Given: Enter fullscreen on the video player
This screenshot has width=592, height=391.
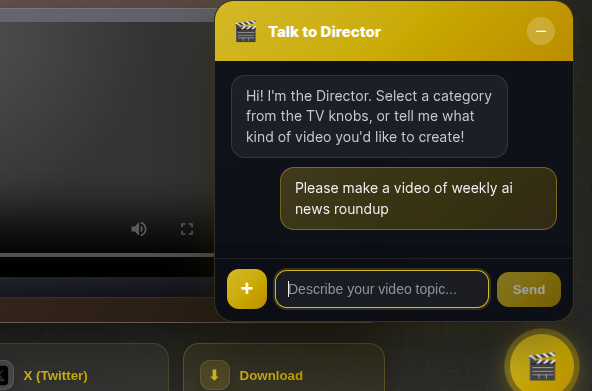Looking at the screenshot, I should (187, 229).
